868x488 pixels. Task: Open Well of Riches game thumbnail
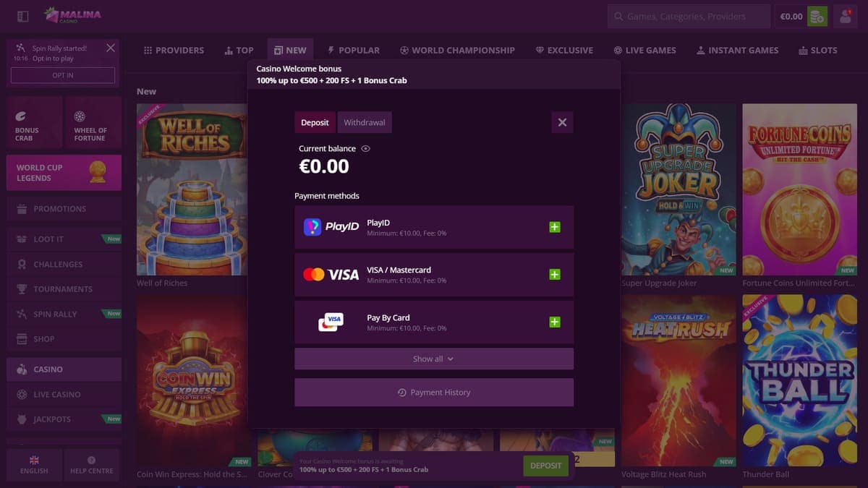(192, 189)
